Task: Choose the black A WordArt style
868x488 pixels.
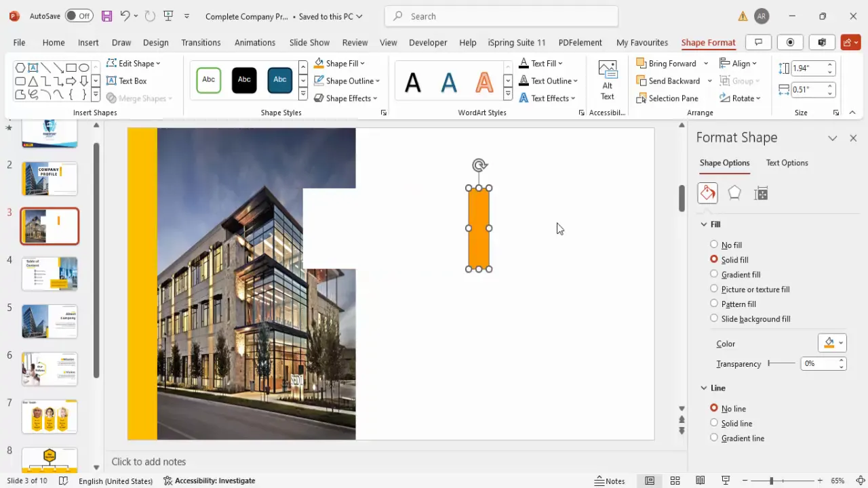Action: 413,83
